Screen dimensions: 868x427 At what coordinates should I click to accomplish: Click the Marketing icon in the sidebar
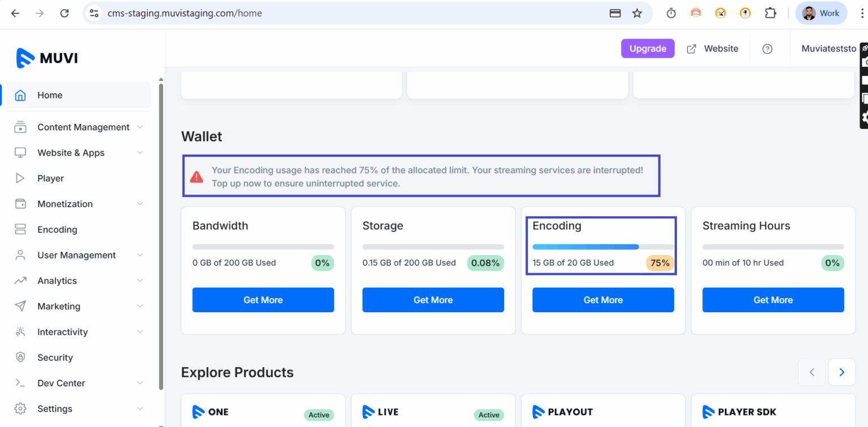point(20,306)
